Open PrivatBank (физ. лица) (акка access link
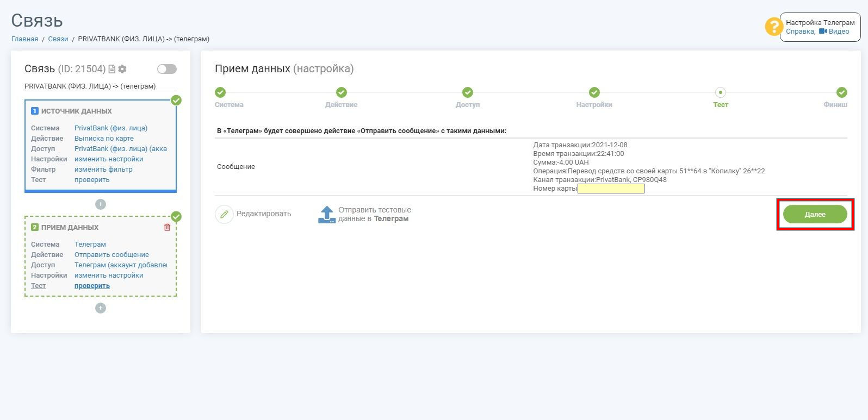The width and height of the screenshot is (868, 420). click(x=121, y=149)
